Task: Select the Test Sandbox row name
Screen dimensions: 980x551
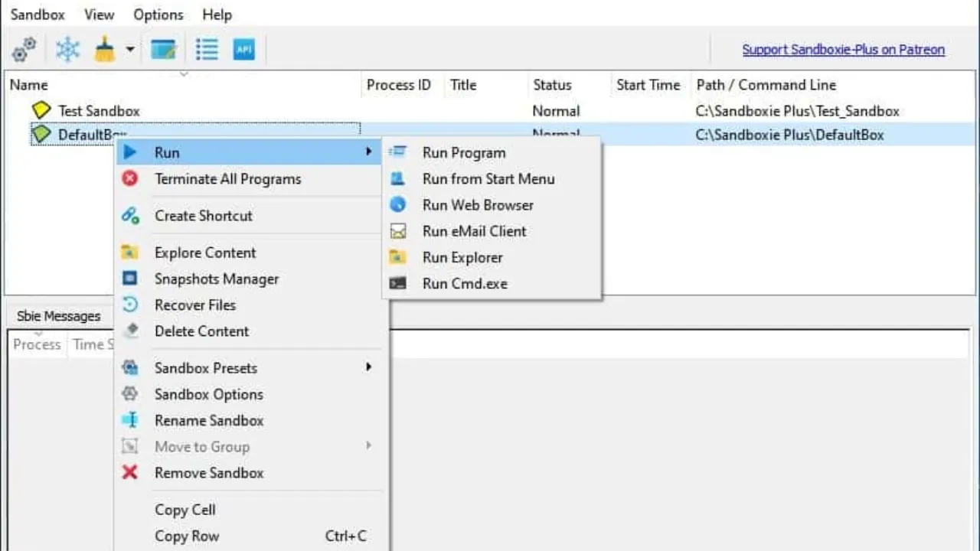Action: pos(99,110)
